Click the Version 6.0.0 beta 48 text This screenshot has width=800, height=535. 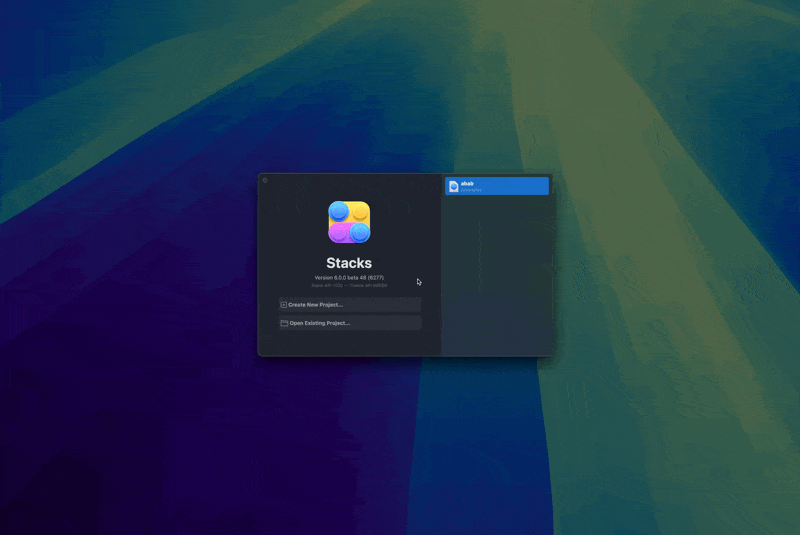349,277
